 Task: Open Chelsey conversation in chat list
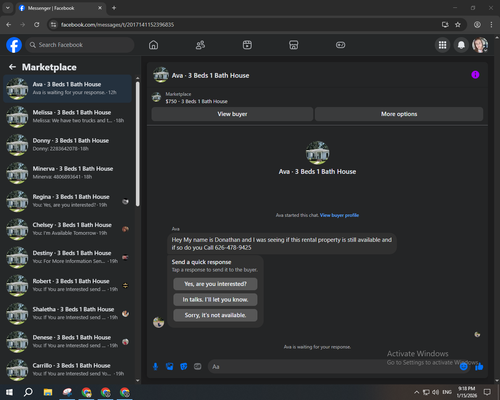point(68,229)
